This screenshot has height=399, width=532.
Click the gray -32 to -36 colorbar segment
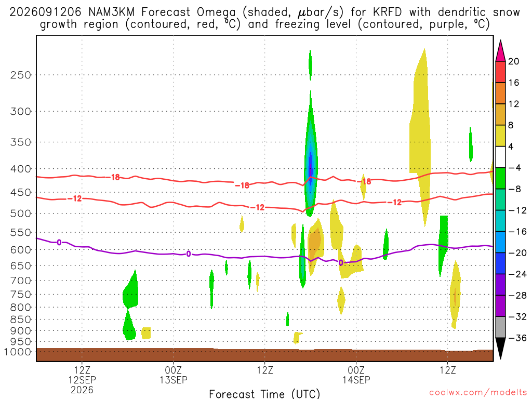pos(500,327)
